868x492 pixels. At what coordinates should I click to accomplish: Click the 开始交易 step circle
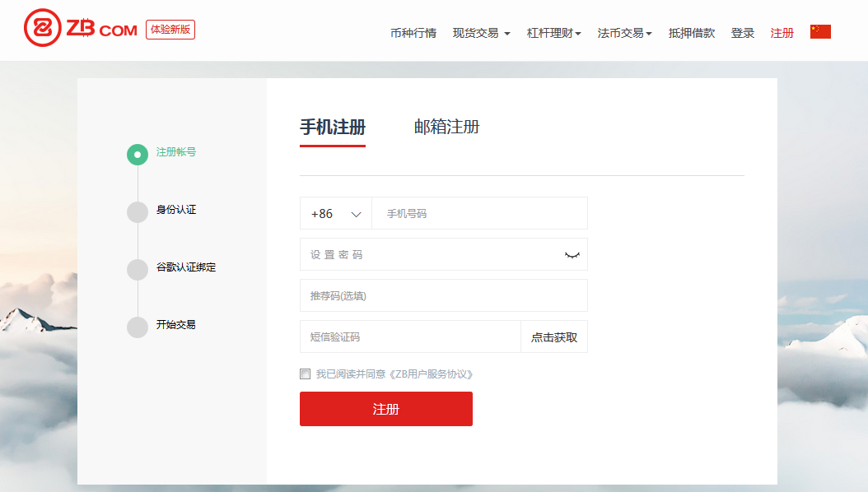pyautogui.click(x=137, y=327)
